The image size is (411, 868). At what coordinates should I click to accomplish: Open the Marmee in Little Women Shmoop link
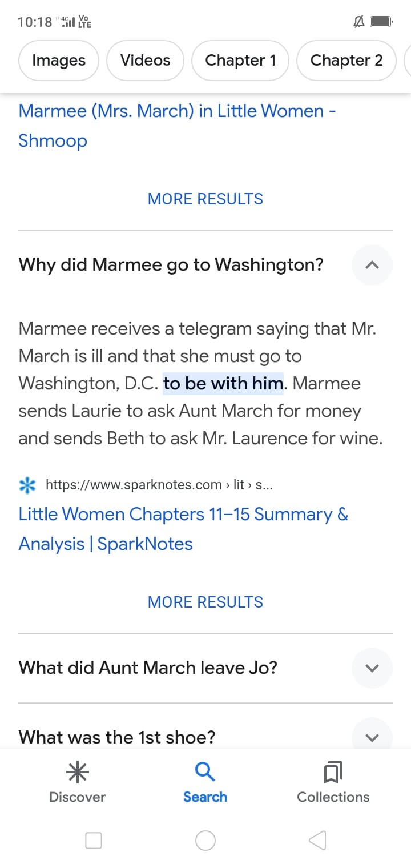point(177,125)
